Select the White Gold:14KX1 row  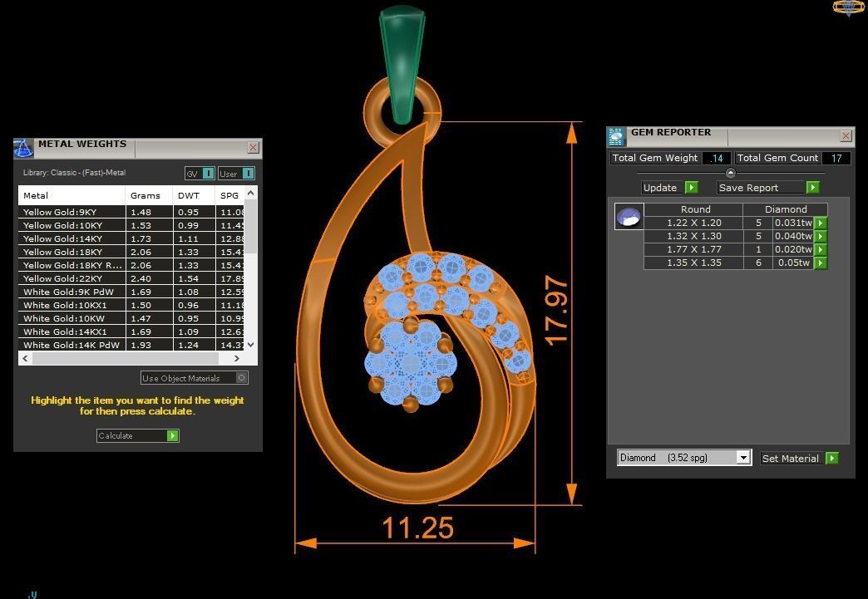pos(131,331)
